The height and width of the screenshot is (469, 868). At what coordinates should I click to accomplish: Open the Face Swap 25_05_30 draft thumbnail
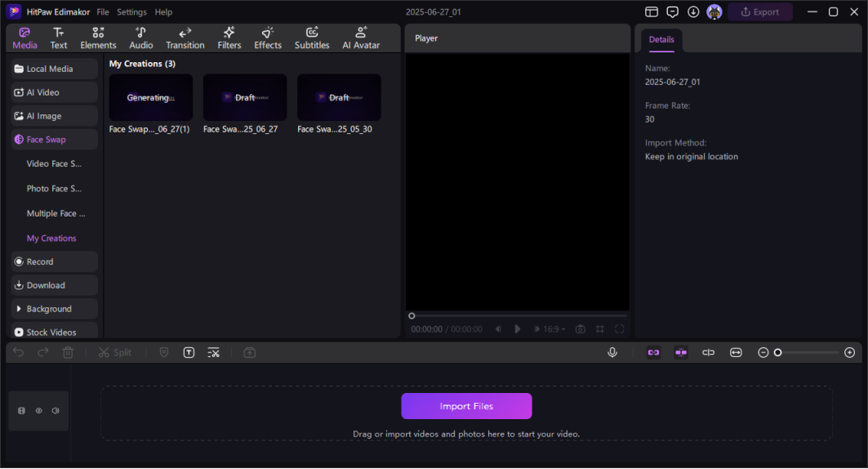point(340,97)
